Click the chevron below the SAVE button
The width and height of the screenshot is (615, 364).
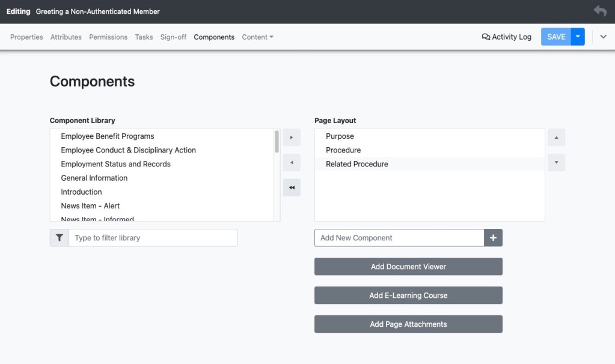pyautogui.click(x=603, y=36)
